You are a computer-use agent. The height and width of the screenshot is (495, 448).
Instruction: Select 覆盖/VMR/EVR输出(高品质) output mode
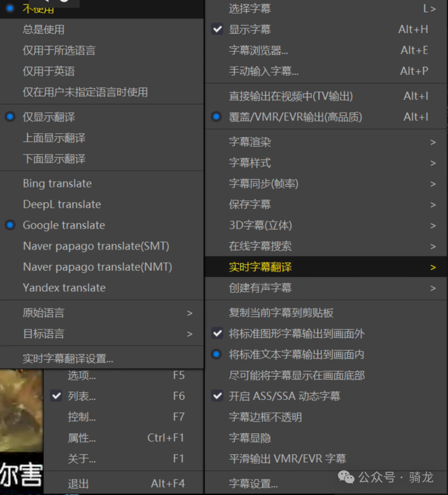pos(294,117)
